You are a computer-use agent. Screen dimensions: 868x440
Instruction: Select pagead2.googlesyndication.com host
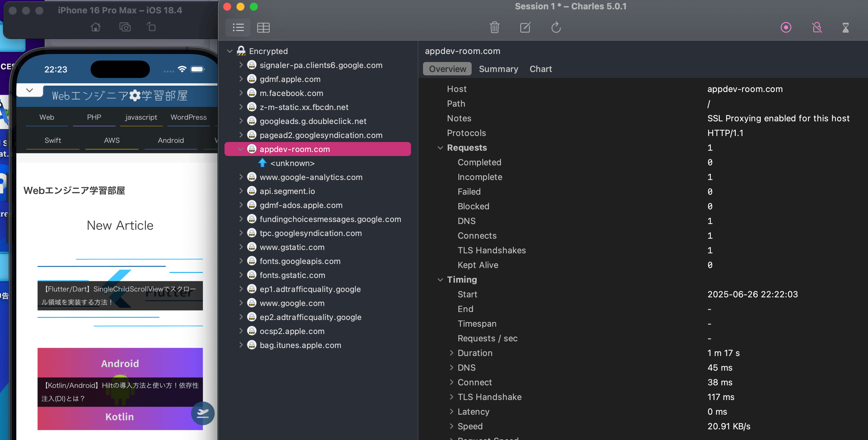point(321,135)
